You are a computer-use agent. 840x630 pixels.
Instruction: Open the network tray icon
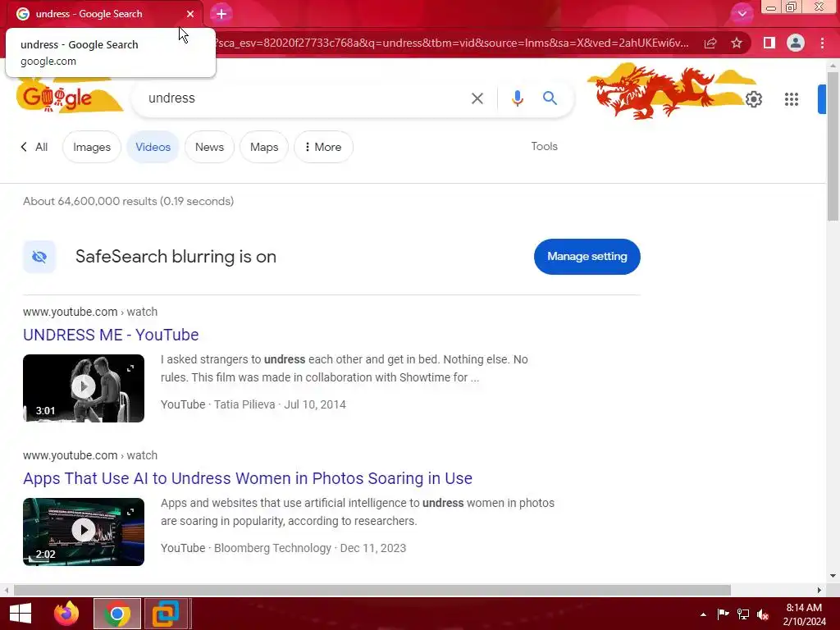743,614
